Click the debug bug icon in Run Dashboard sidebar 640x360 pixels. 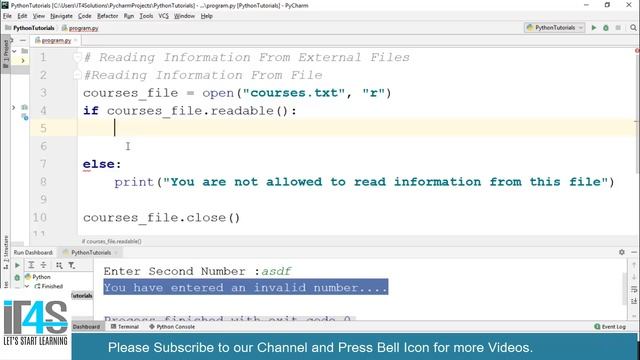[17, 278]
